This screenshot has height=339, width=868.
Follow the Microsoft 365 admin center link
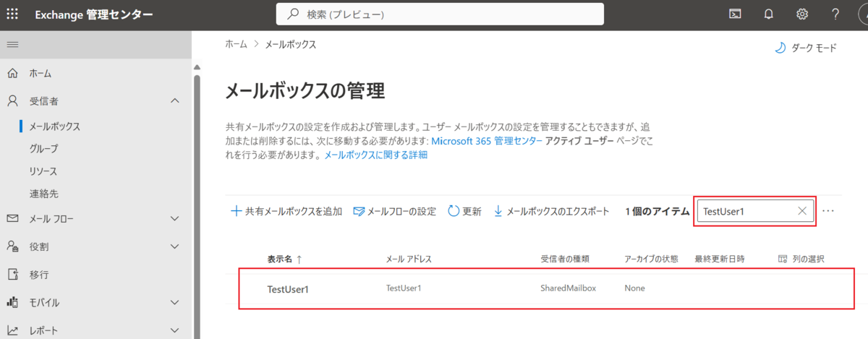point(486,141)
